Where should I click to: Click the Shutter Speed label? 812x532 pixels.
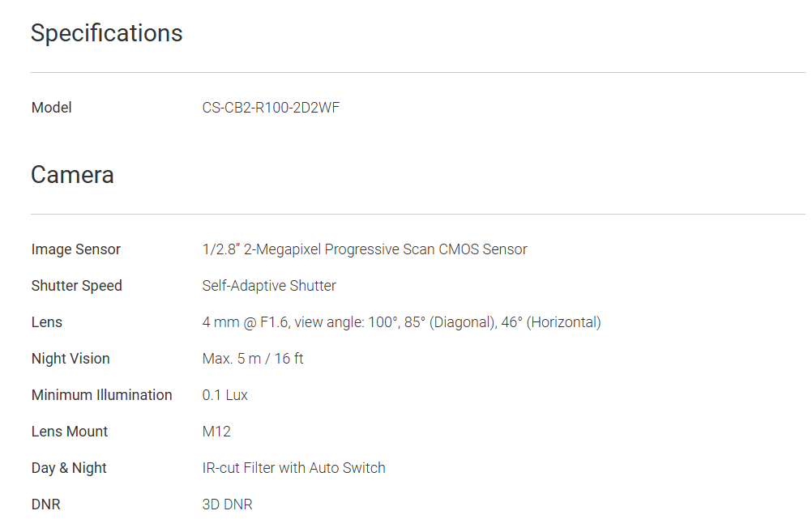point(76,286)
